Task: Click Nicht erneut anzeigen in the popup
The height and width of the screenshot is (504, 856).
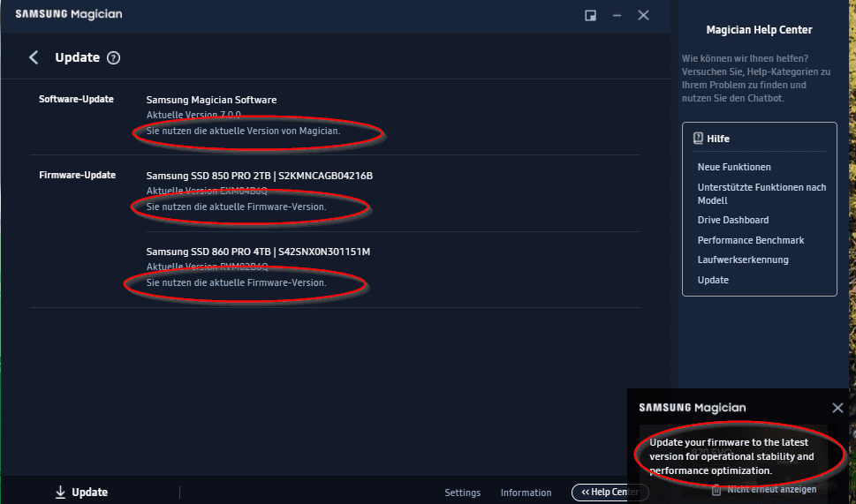Action: 771,489
